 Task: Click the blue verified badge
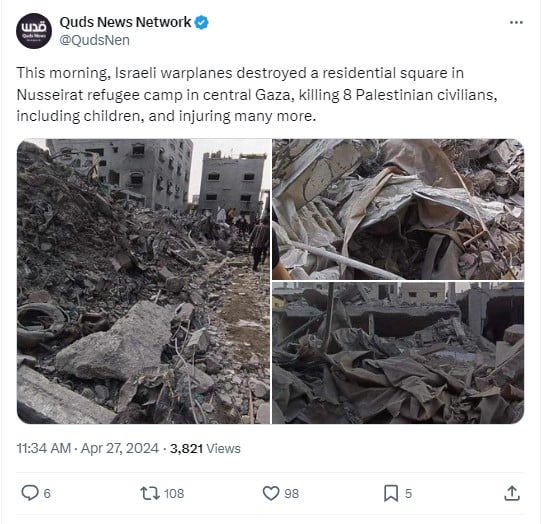(201, 22)
